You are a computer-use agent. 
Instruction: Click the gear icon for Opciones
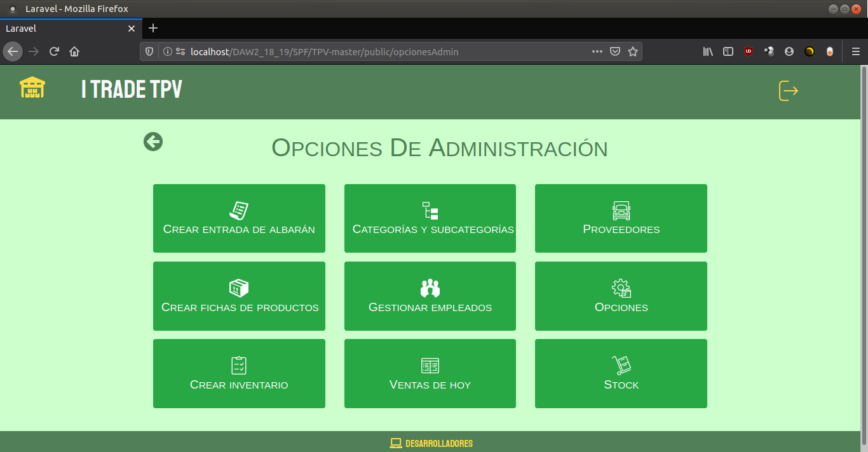click(x=621, y=288)
